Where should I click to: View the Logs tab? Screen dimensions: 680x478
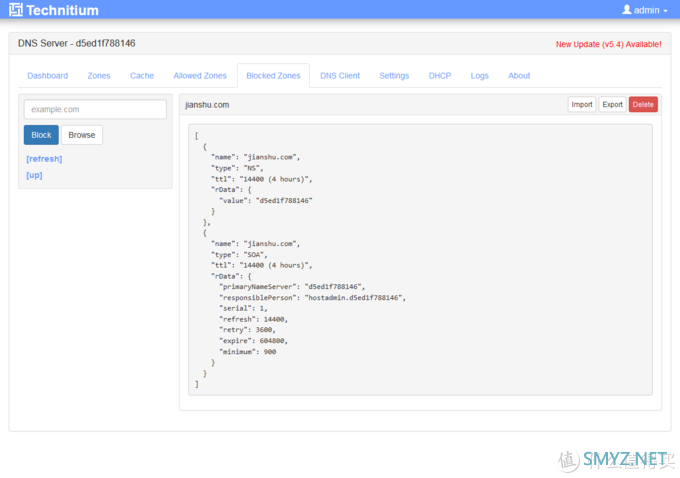point(480,76)
